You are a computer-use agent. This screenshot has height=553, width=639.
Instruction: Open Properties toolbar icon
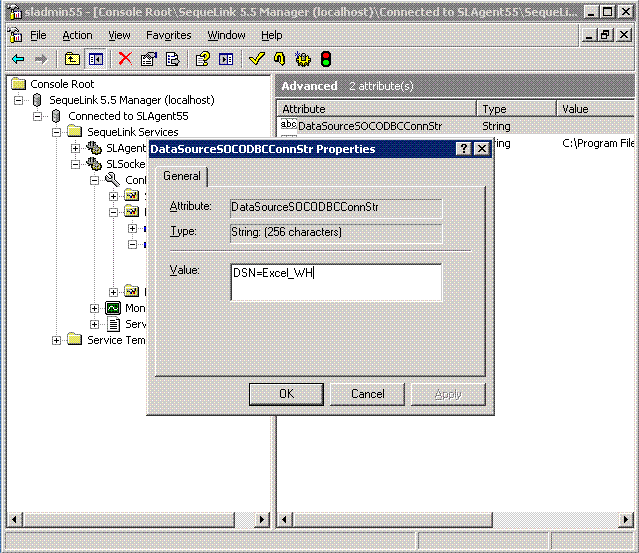click(x=149, y=59)
